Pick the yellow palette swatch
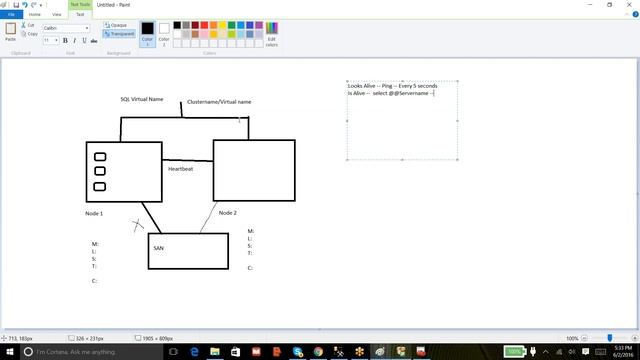Screen dimensions: 640x360 point(222,25)
